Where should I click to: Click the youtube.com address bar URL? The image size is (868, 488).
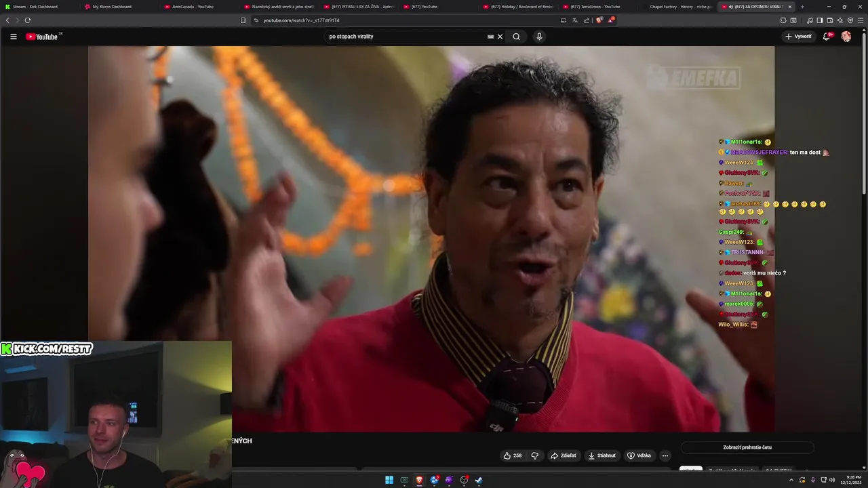click(301, 20)
